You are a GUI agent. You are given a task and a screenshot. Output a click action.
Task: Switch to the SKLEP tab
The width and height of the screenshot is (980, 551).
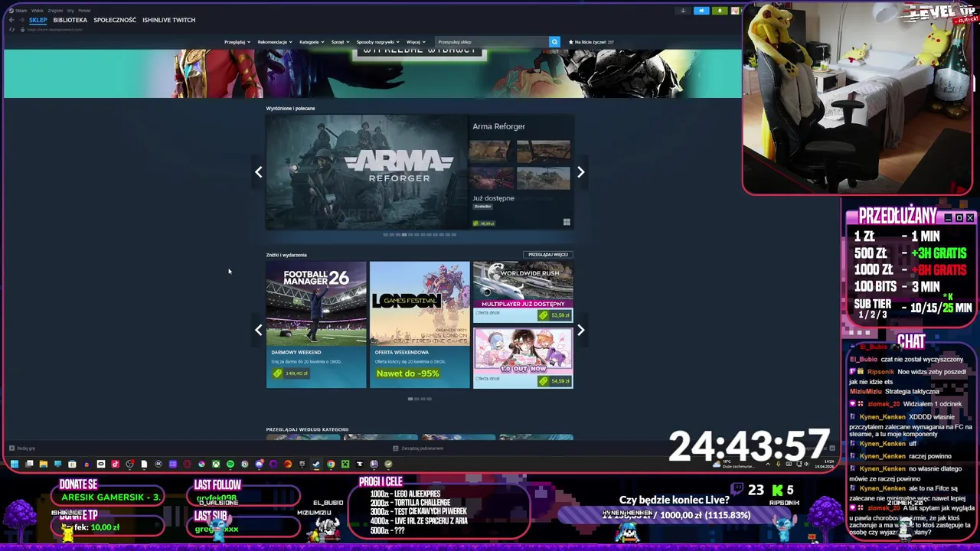(38, 20)
